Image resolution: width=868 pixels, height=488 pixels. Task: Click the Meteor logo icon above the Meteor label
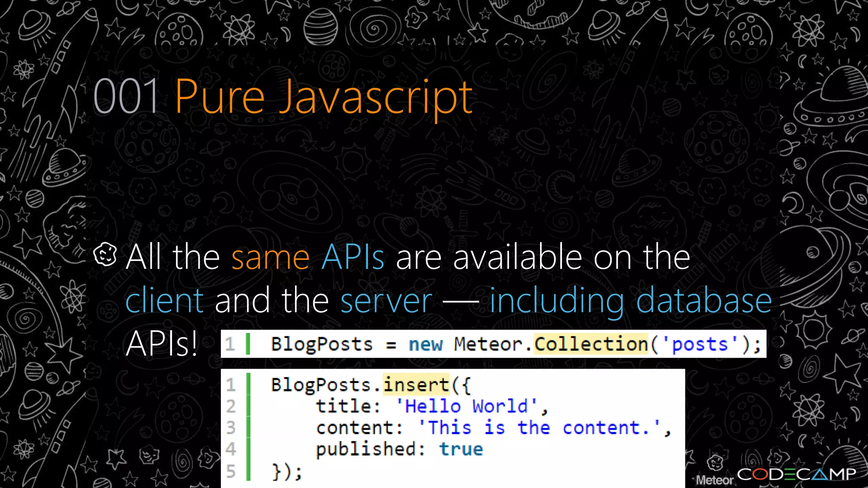pyautogui.click(x=715, y=463)
